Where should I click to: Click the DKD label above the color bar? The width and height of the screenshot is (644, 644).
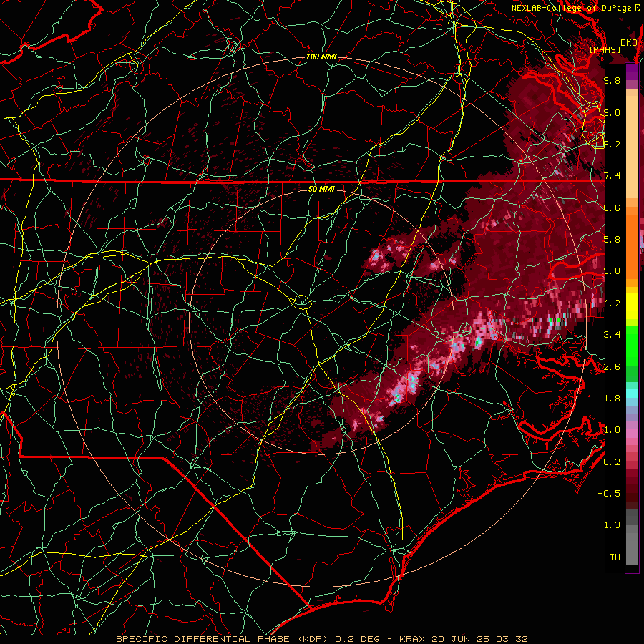(629, 43)
